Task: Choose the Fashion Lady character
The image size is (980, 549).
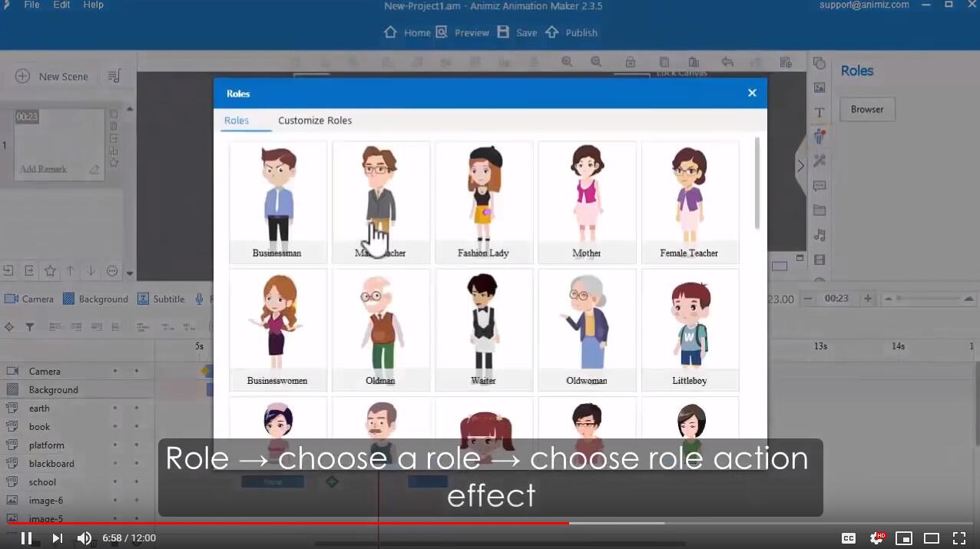Action: tap(483, 202)
